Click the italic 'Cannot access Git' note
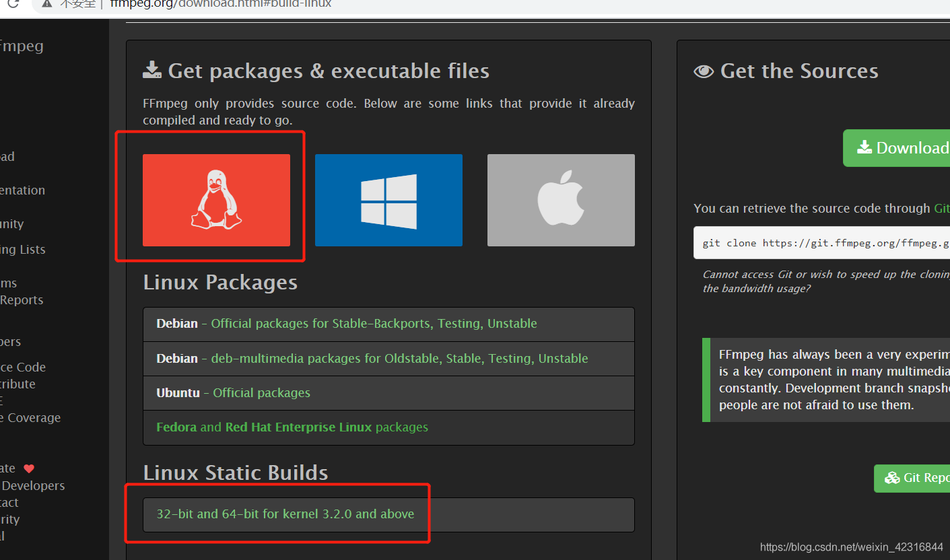 point(825,281)
